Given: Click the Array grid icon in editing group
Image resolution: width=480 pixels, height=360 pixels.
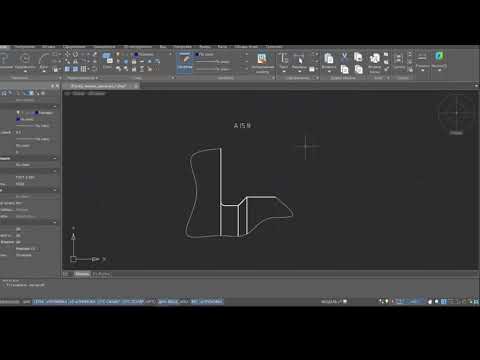Looking at the screenshot, I should tap(83, 69).
